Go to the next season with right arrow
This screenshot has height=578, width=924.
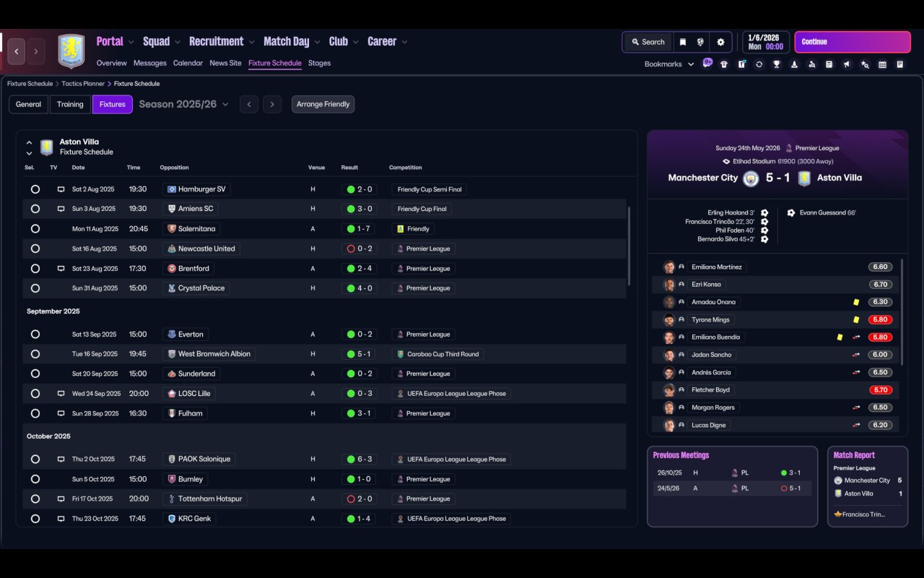tap(272, 104)
